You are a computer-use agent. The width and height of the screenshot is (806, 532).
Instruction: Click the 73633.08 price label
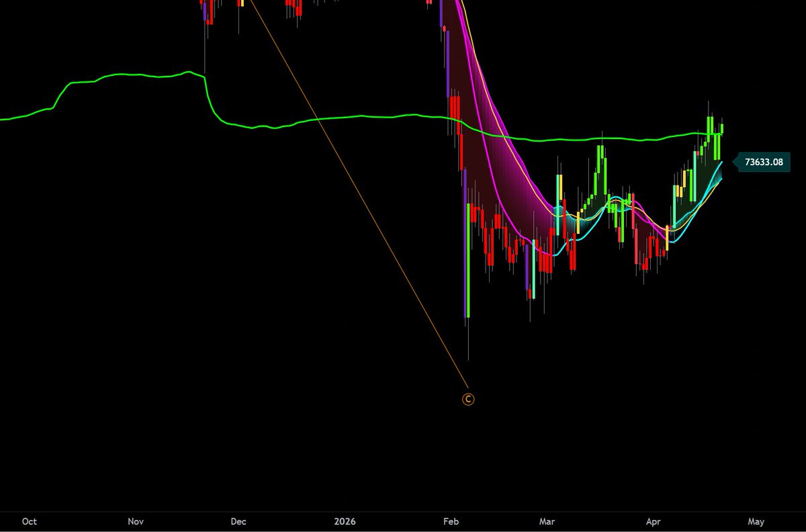point(764,162)
